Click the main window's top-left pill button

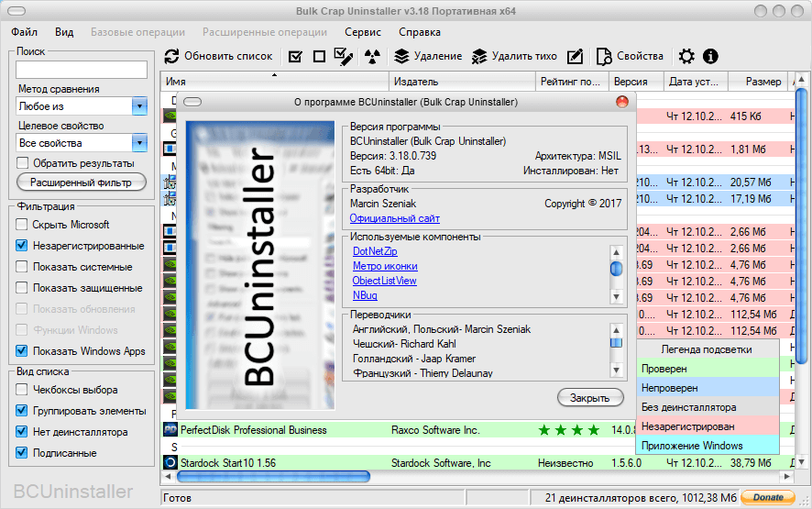16,11
